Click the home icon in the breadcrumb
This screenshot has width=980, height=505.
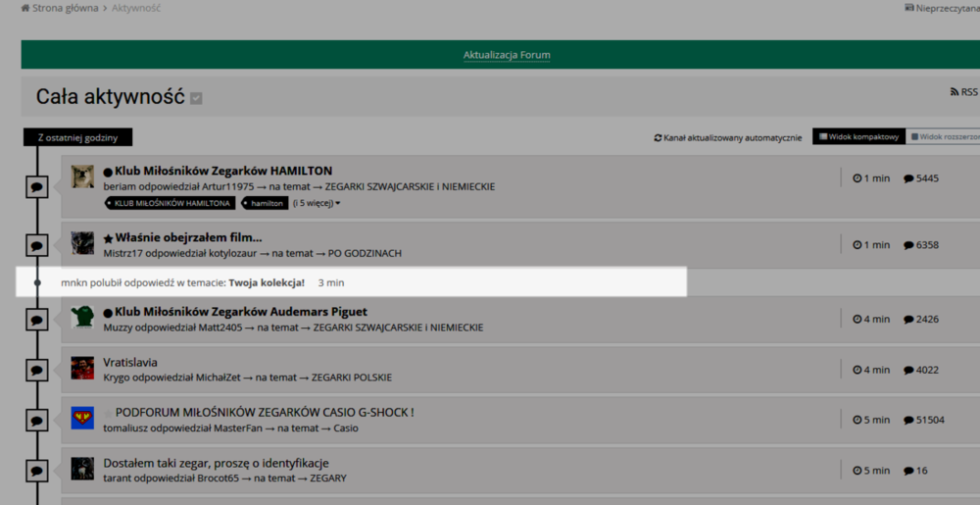pyautogui.click(x=25, y=8)
